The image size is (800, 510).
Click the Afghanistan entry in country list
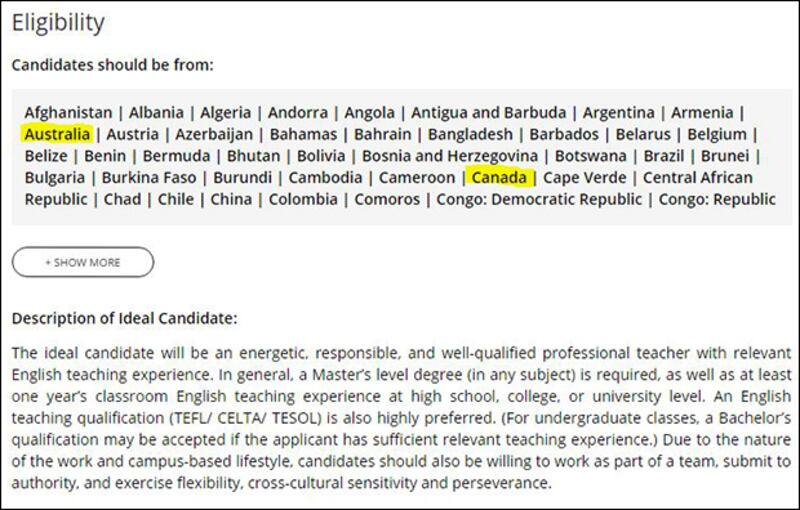[x=68, y=113]
